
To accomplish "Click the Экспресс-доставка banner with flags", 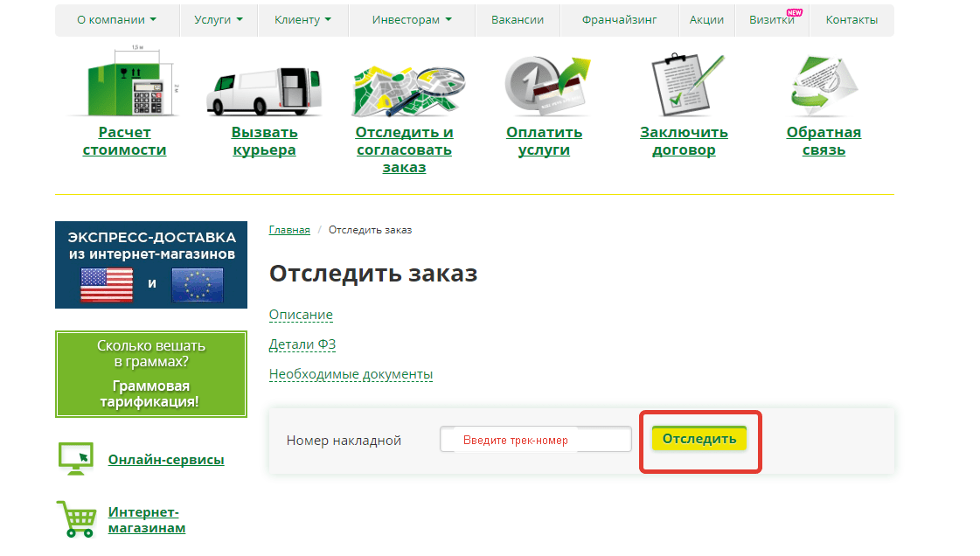I will click(151, 265).
